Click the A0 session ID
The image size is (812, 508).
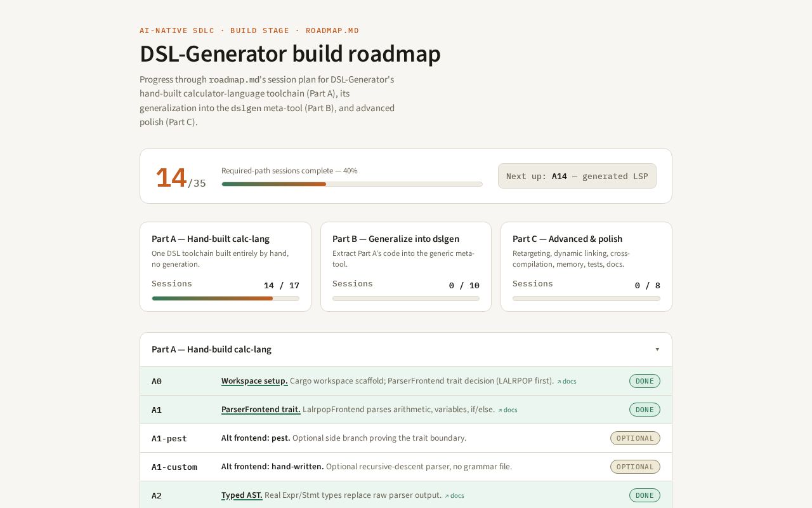[x=157, y=381]
